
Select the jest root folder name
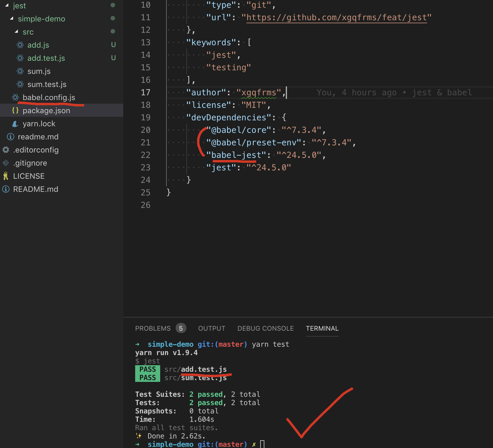coord(19,6)
